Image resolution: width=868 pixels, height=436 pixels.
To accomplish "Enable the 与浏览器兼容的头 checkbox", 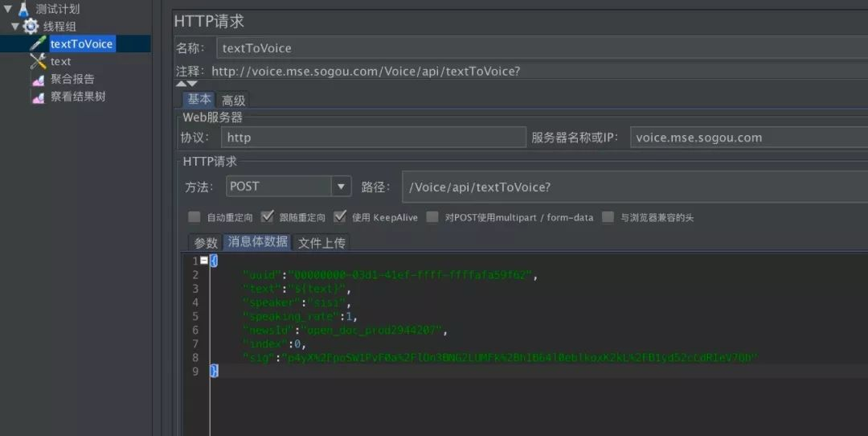I will (608, 216).
